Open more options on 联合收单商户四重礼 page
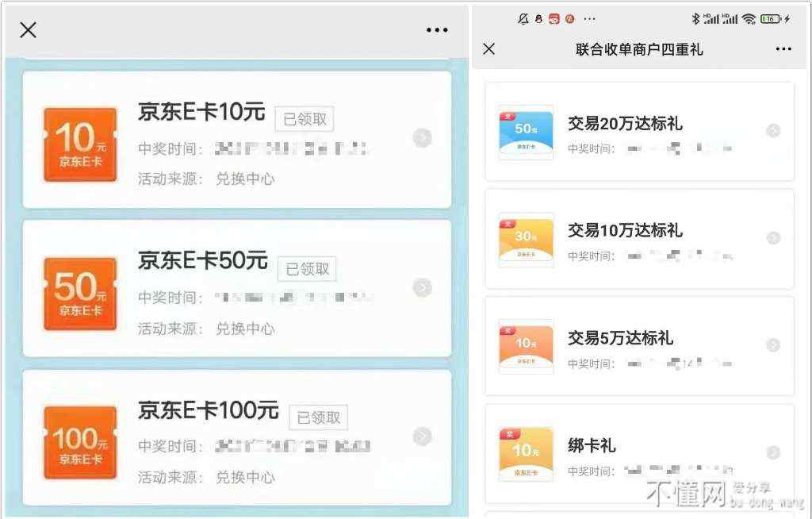812x519 pixels. click(783, 48)
